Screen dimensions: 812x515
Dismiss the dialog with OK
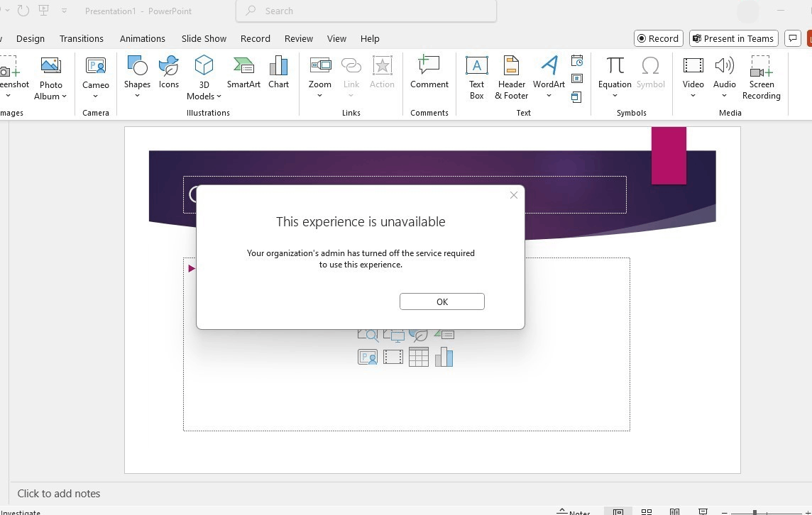[441, 301]
